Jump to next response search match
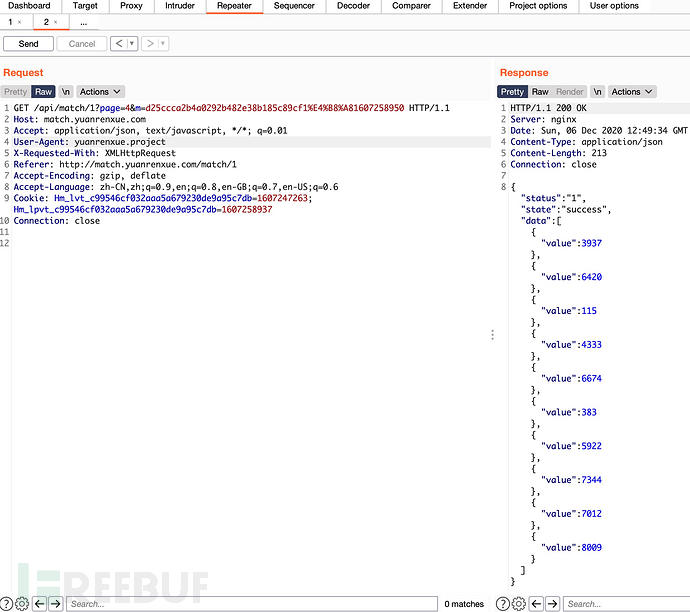The image size is (690, 612). tap(552, 603)
